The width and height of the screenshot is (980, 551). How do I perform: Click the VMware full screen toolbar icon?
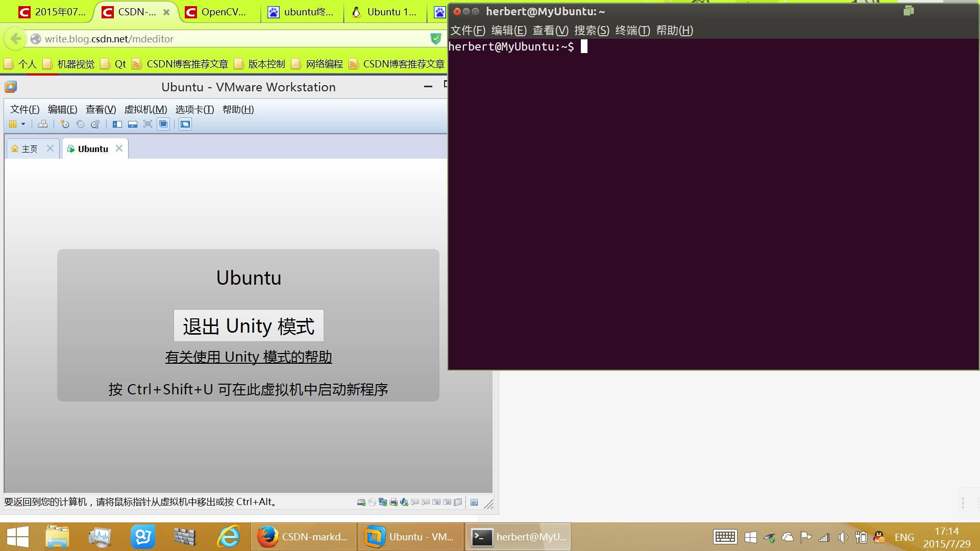[x=148, y=124]
